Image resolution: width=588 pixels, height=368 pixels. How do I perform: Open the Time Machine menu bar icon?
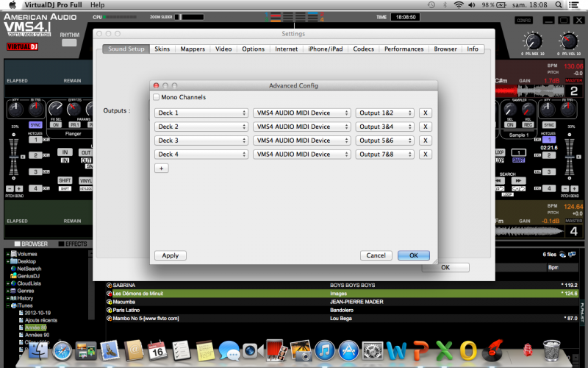431,5
